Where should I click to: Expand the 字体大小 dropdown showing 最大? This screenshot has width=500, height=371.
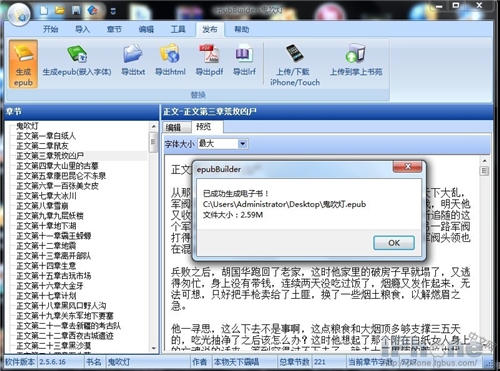coord(243,144)
